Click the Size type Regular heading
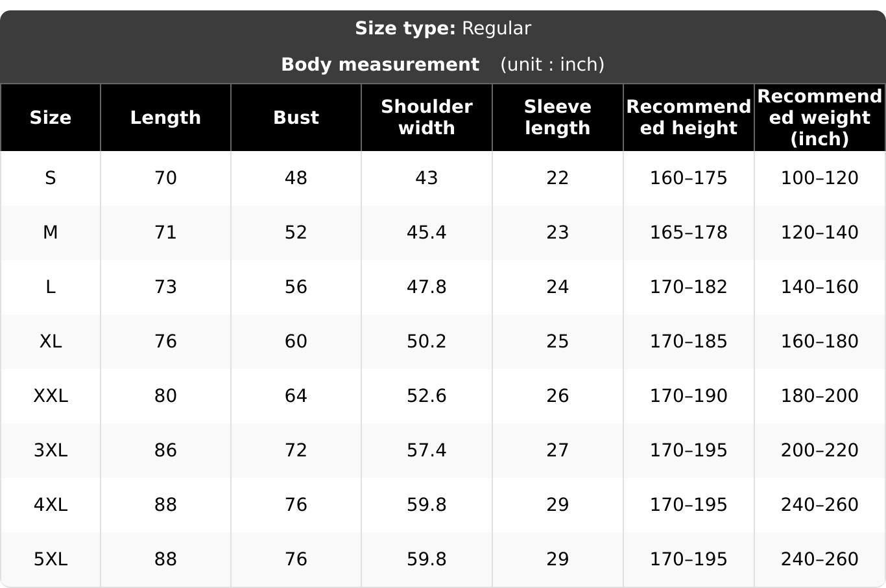Image resolution: width=886 pixels, height=588 pixels. [443, 29]
